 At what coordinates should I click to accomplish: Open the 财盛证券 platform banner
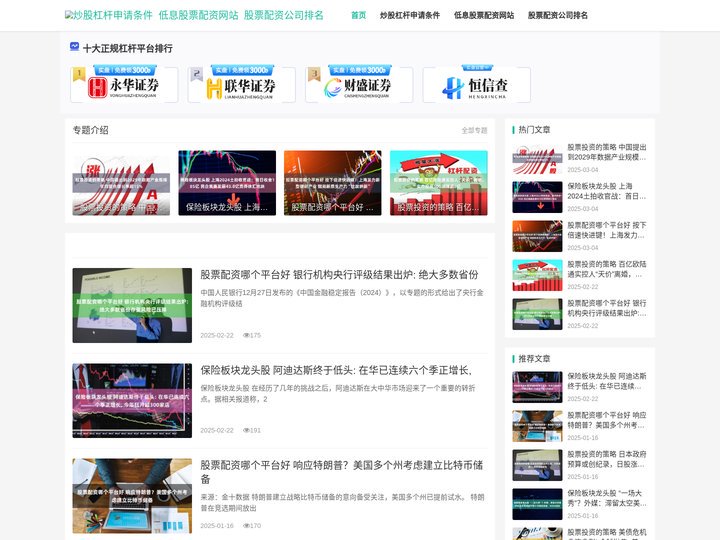(x=359, y=84)
